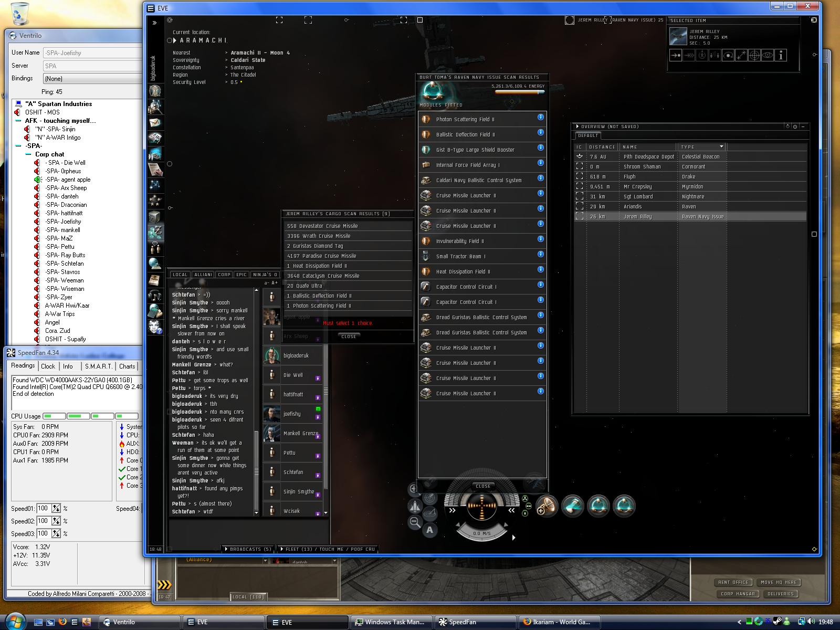840x630 pixels.
Task: Click Keep at Range in Selected Item
Action: 741,55
